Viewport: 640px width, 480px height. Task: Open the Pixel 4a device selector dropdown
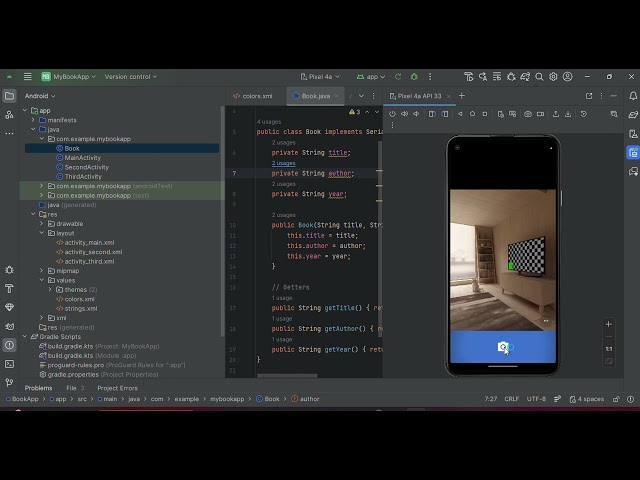tap(320, 77)
